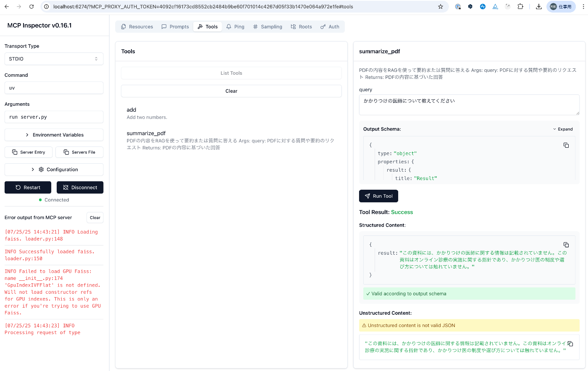Open the Auth tab
This screenshot has width=588, height=371.
tap(330, 26)
